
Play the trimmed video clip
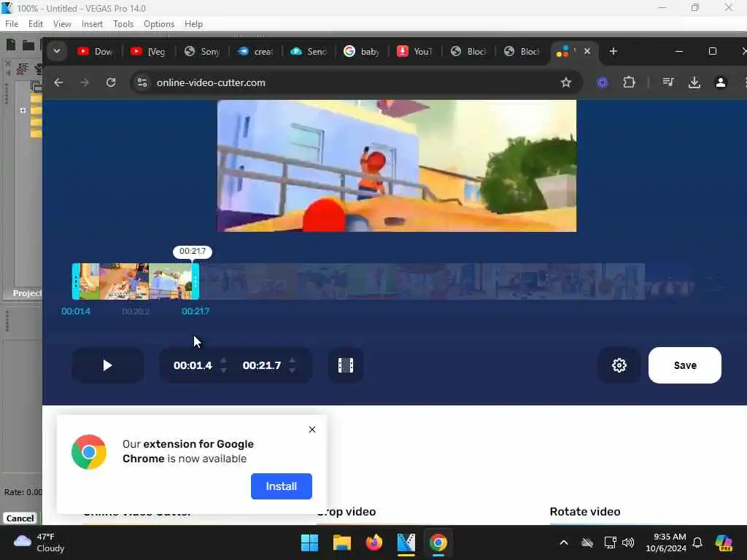point(108,365)
